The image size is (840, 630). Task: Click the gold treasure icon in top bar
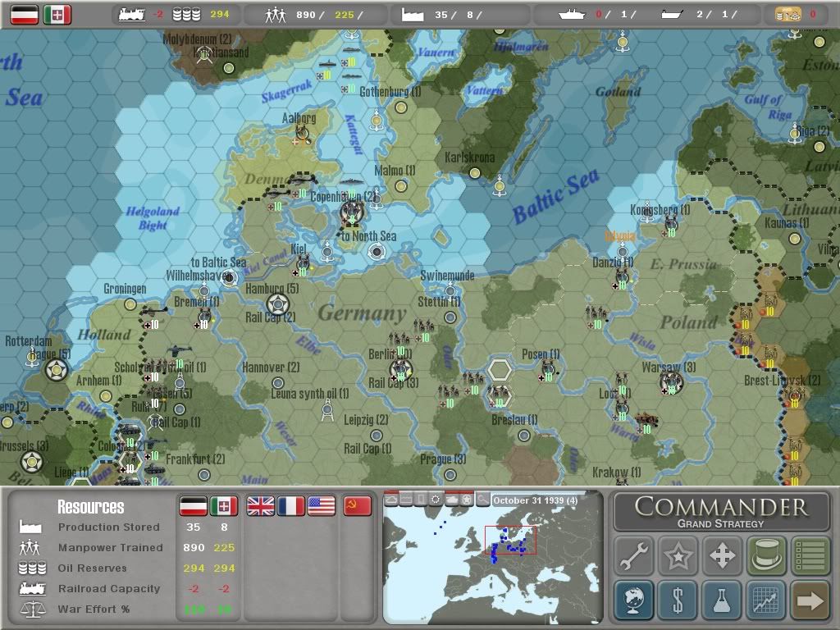coord(788,15)
